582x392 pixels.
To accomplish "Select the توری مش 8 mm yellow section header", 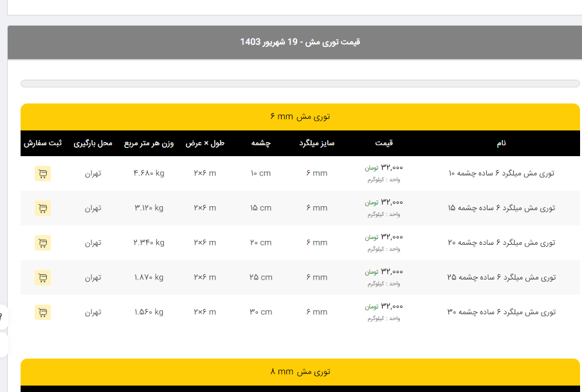I will 300,372.
